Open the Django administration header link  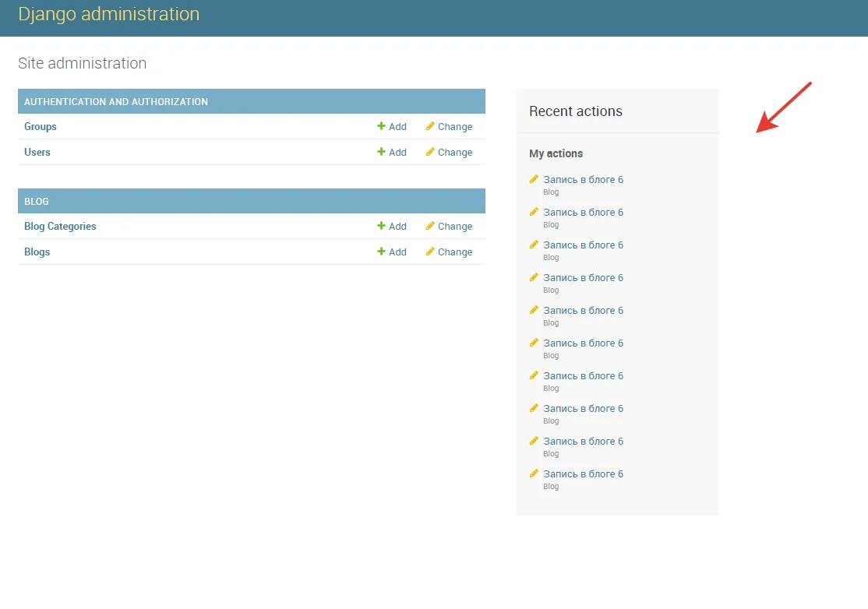point(108,14)
